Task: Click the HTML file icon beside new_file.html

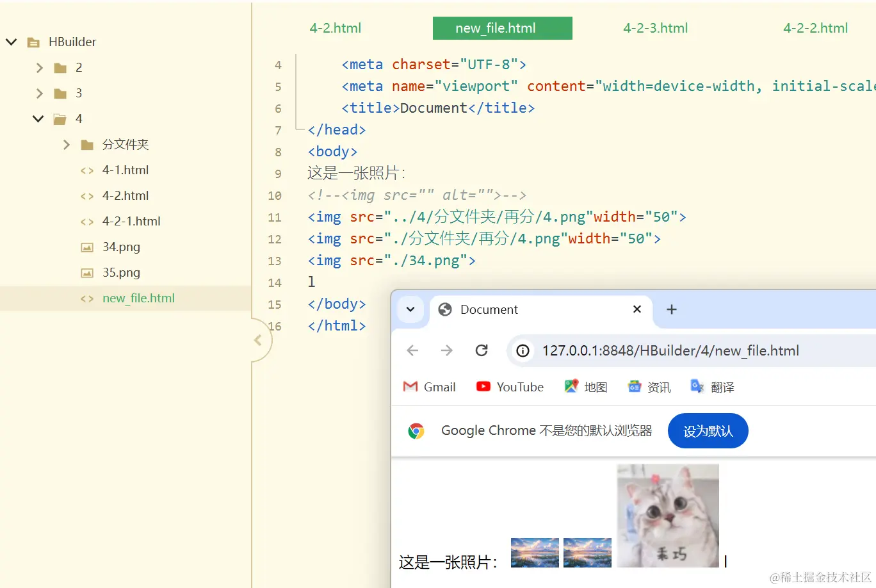Action: pyautogui.click(x=87, y=298)
